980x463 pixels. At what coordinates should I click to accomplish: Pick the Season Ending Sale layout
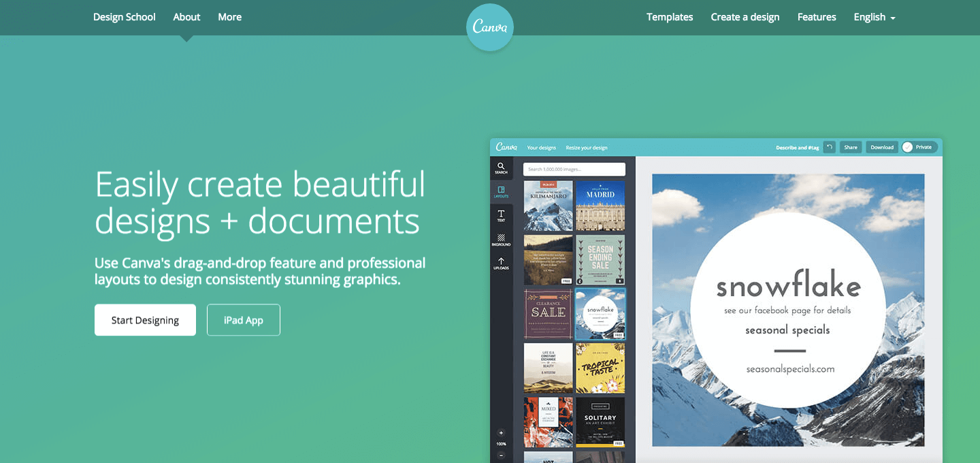pos(600,259)
